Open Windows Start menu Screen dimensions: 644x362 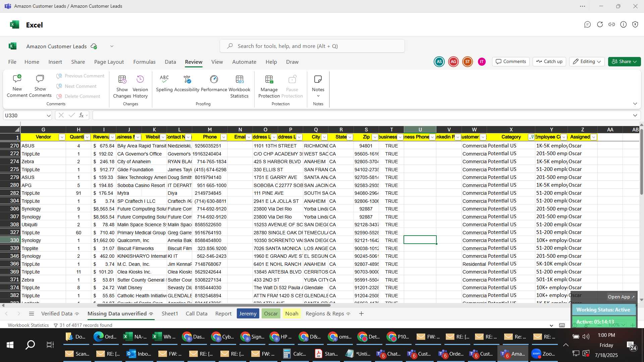[10, 345]
